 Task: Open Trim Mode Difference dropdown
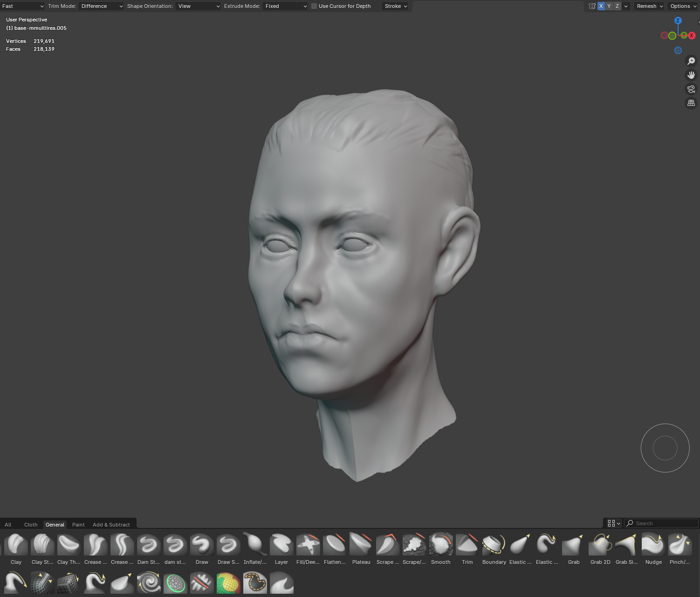click(x=101, y=6)
